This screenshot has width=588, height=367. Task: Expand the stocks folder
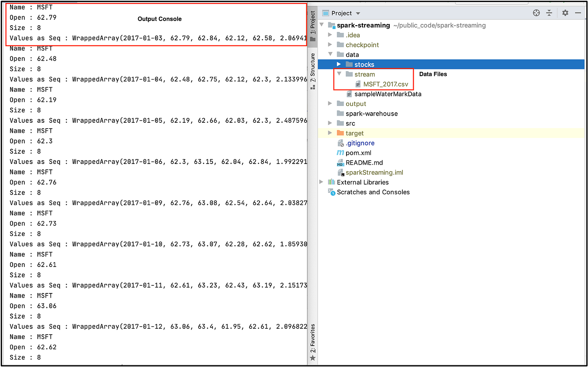339,64
